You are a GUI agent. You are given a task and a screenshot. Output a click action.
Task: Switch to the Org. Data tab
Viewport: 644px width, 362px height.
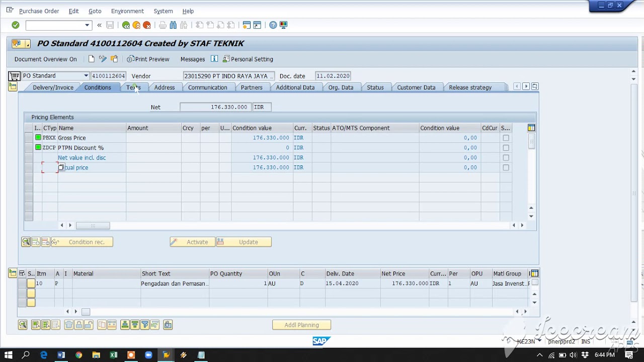click(341, 87)
